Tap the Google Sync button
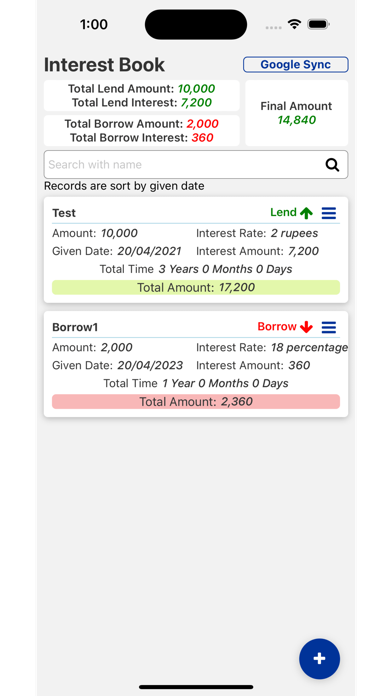 296,64
